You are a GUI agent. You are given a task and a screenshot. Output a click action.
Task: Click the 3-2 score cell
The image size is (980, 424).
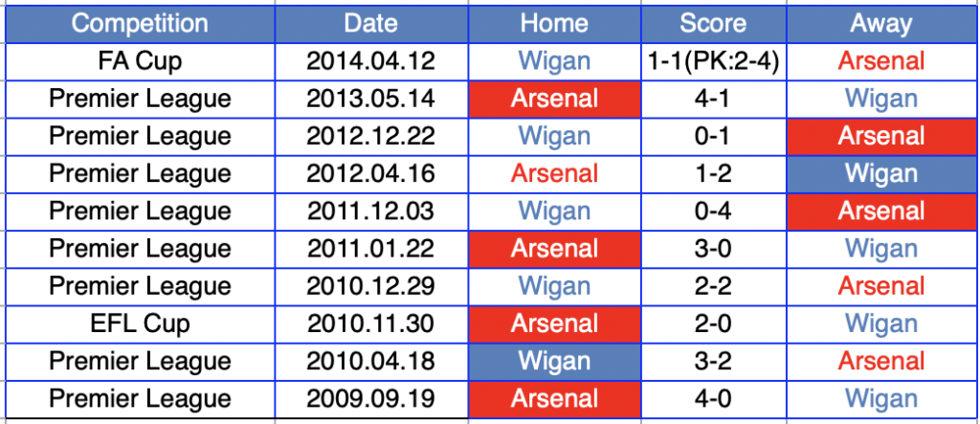(712, 361)
